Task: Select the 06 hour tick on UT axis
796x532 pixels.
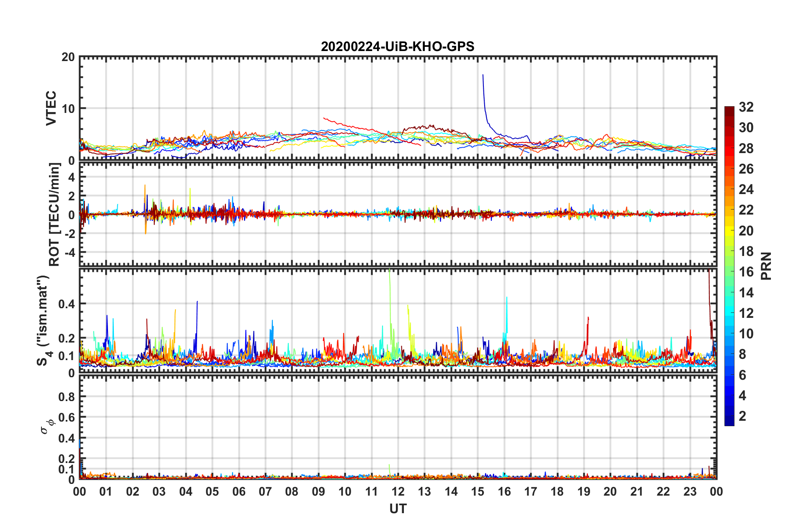Action: pyautogui.click(x=239, y=491)
